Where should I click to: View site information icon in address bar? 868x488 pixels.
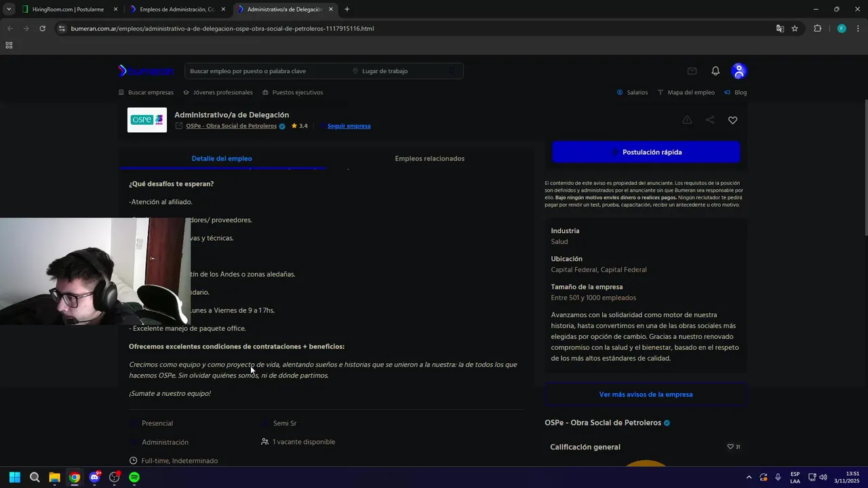click(x=62, y=28)
